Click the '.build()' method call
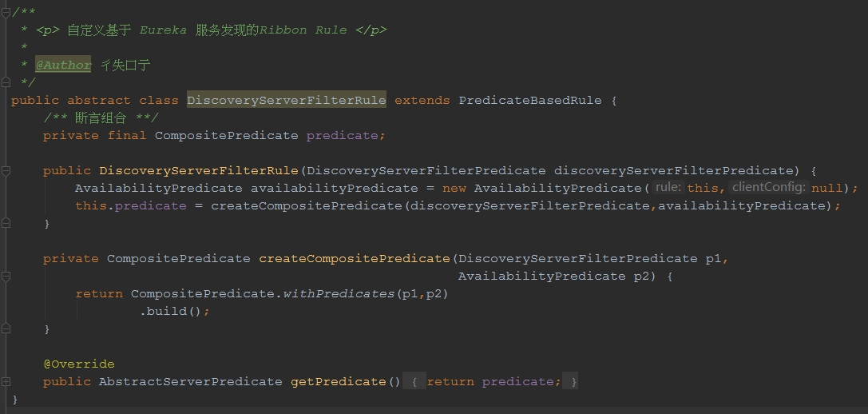Viewport: 868px width, 414px height. coord(171,312)
